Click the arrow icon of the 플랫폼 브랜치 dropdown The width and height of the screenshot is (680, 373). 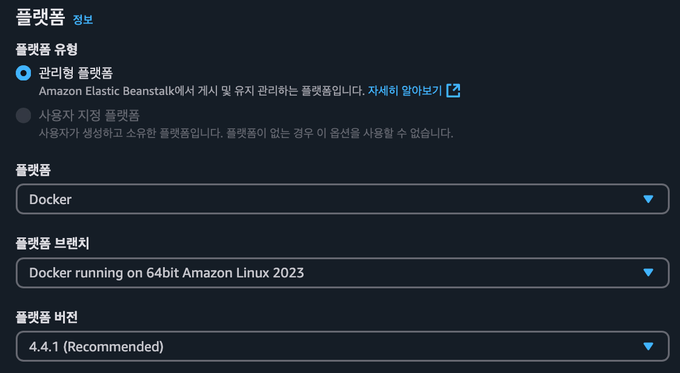[648, 272]
